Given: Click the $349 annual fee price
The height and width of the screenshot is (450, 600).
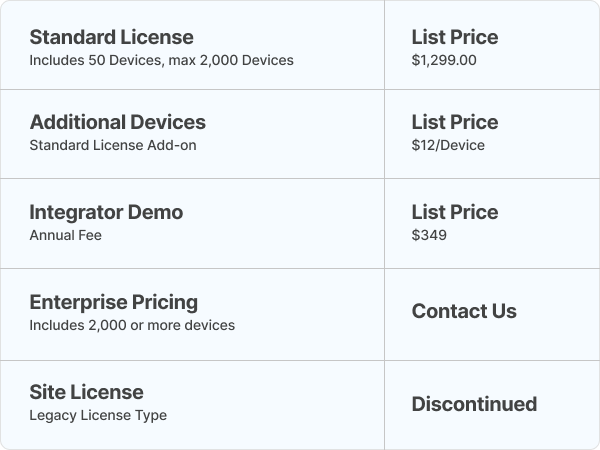Looking at the screenshot, I should (429, 235).
